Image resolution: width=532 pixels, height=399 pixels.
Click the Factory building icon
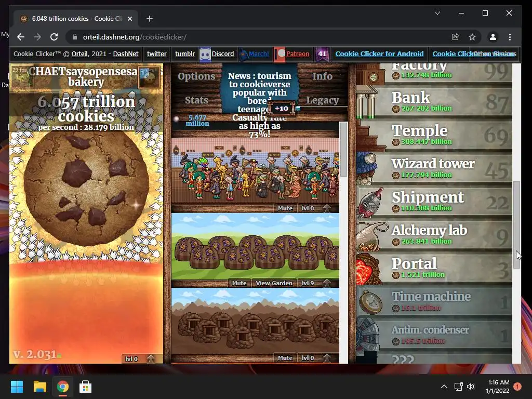click(x=370, y=74)
